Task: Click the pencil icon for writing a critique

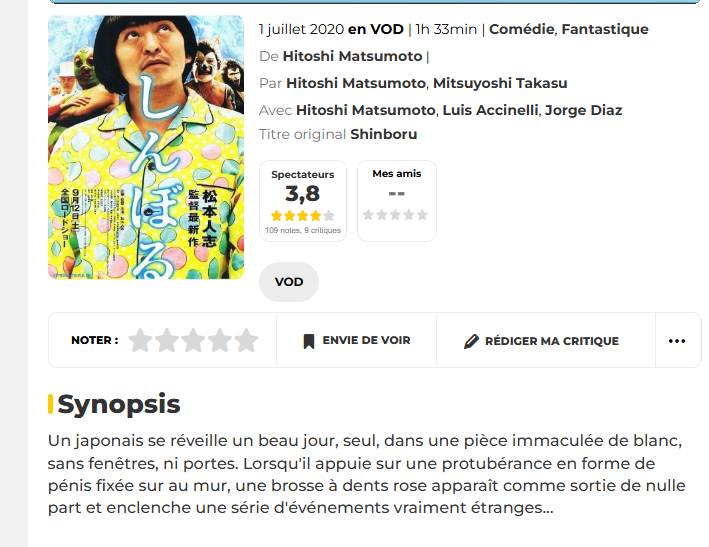Action: tap(472, 341)
